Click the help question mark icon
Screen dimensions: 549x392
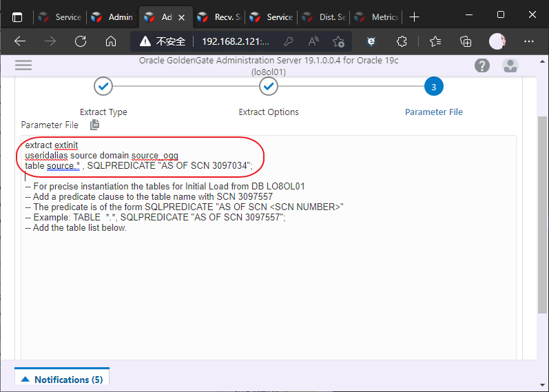(x=482, y=65)
